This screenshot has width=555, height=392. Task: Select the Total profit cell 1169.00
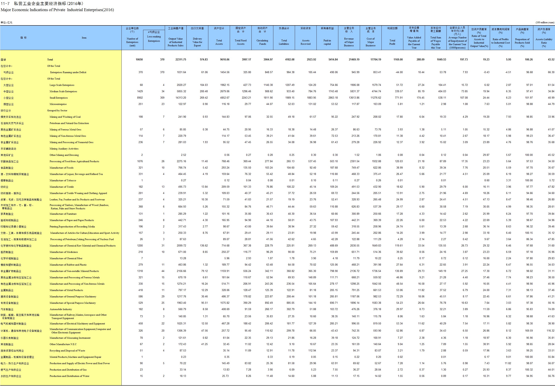coord(398,59)
